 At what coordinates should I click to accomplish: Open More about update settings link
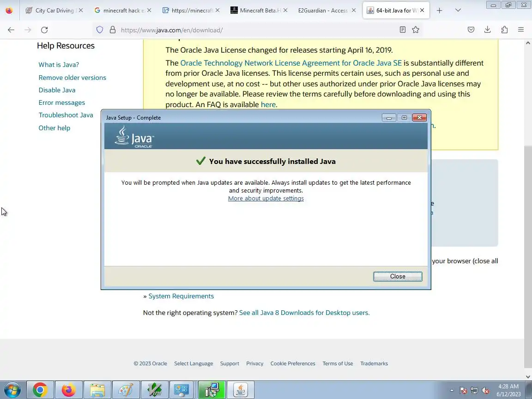(x=266, y=198)
